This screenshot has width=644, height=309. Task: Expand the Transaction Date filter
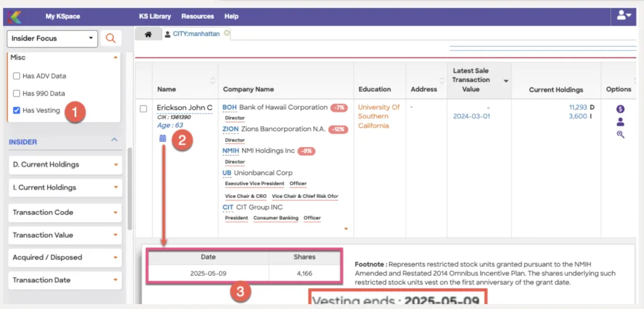tap(65, 280)
